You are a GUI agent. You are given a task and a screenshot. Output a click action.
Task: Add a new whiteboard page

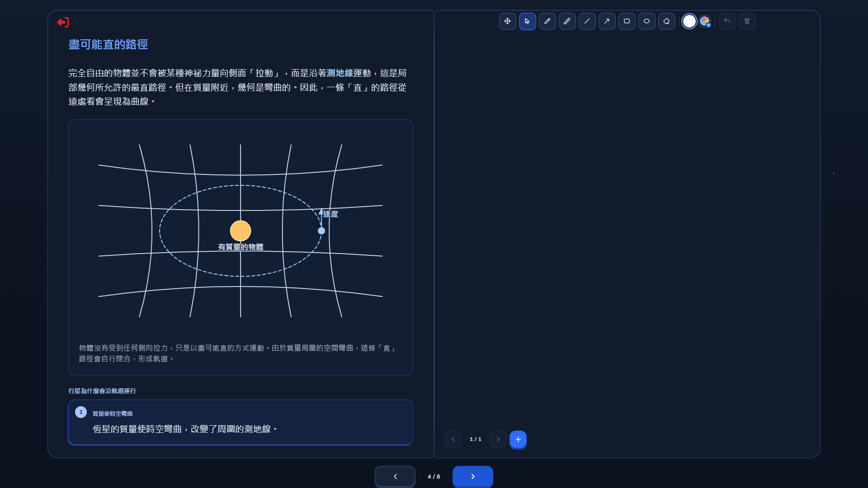[518, 439]
